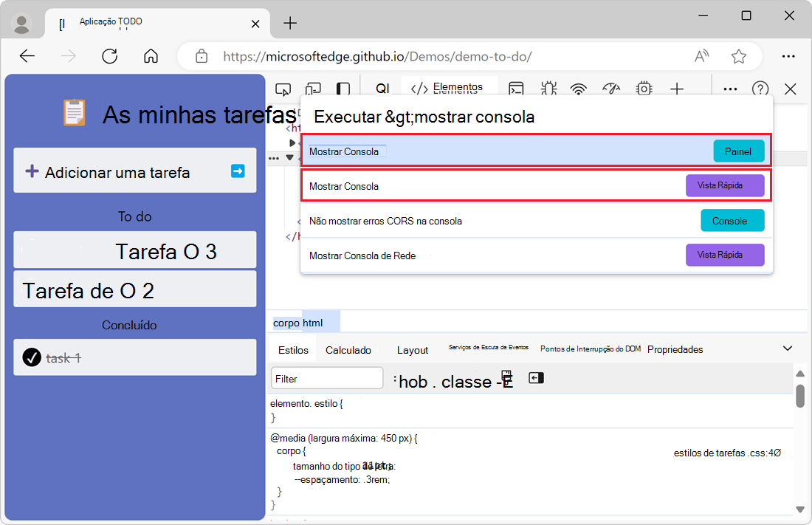Run Mostrar Consola with the Painel option
Viewport: 812px width, 525px height.
pos(738,151)
